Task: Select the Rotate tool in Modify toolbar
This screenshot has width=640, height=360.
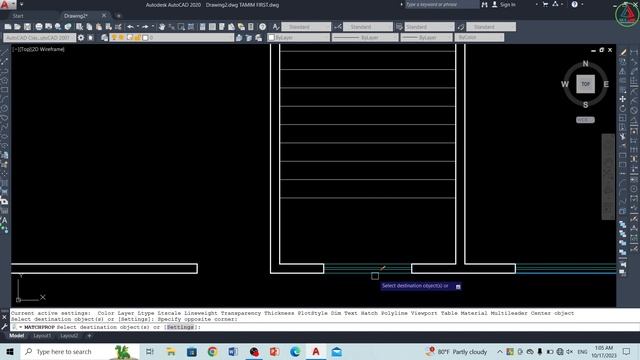Action: (x=623, y=109)
